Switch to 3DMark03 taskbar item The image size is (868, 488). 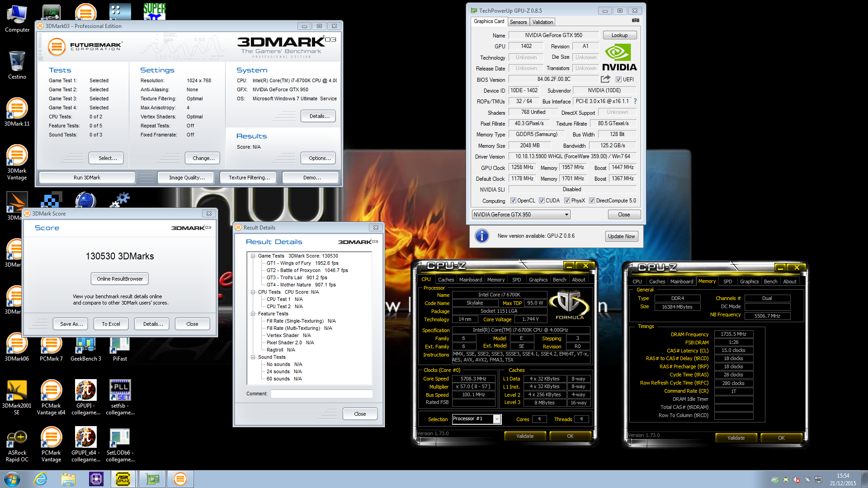(180, 479)
